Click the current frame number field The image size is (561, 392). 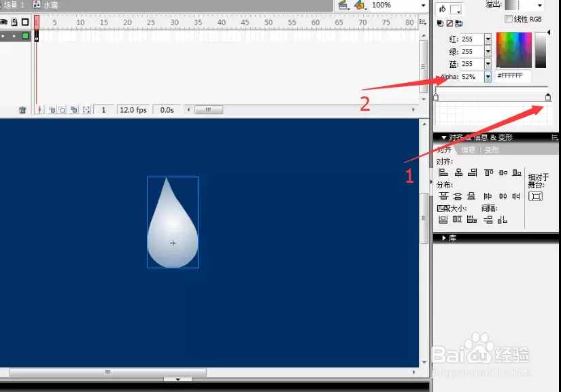point(104,109)
